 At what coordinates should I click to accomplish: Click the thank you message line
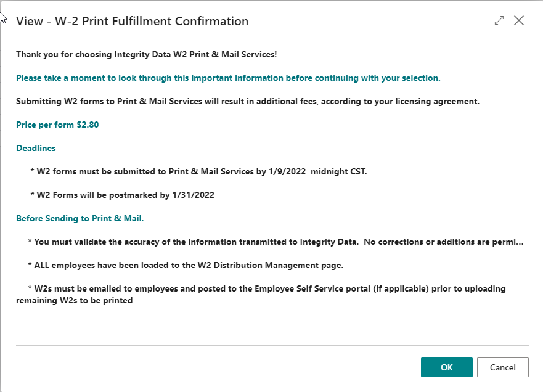(147, 54)
